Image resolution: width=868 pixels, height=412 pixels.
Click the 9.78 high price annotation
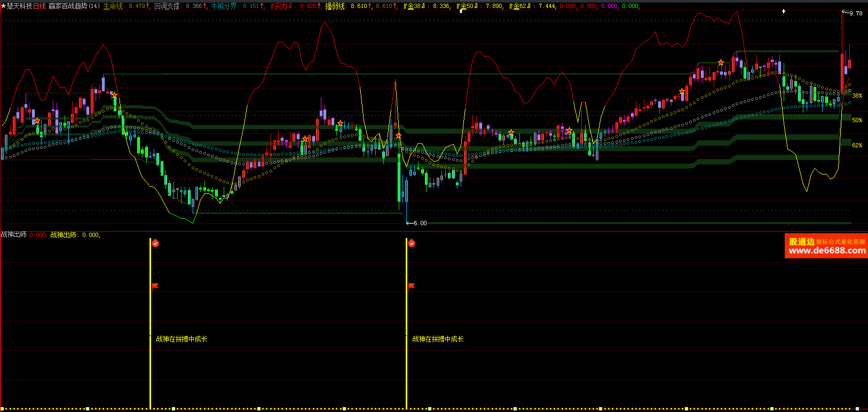coord(855,13)
